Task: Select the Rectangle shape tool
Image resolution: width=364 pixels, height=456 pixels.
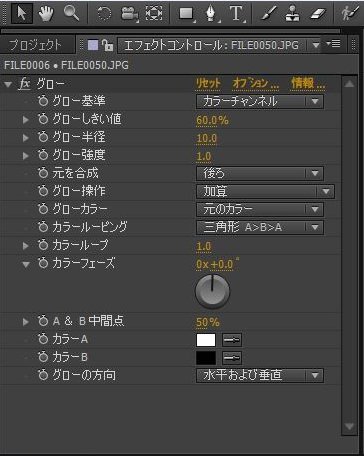Action: point(186,14)
